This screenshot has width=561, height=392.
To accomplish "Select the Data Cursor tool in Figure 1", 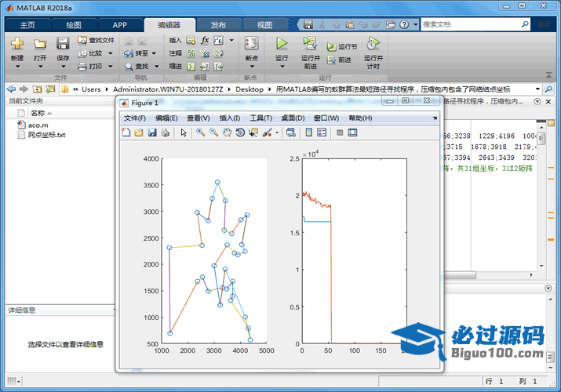I will pos(253,132).
